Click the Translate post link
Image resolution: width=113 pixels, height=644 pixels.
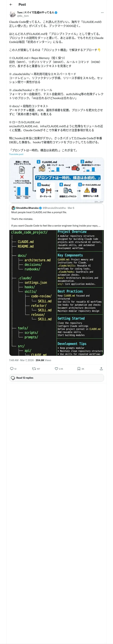[x=16, y=154]
